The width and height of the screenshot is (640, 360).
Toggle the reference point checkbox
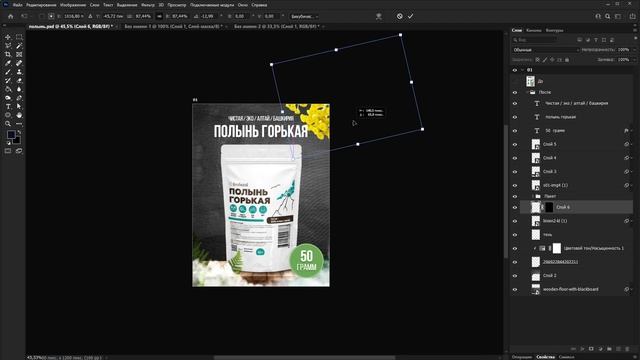42,16
